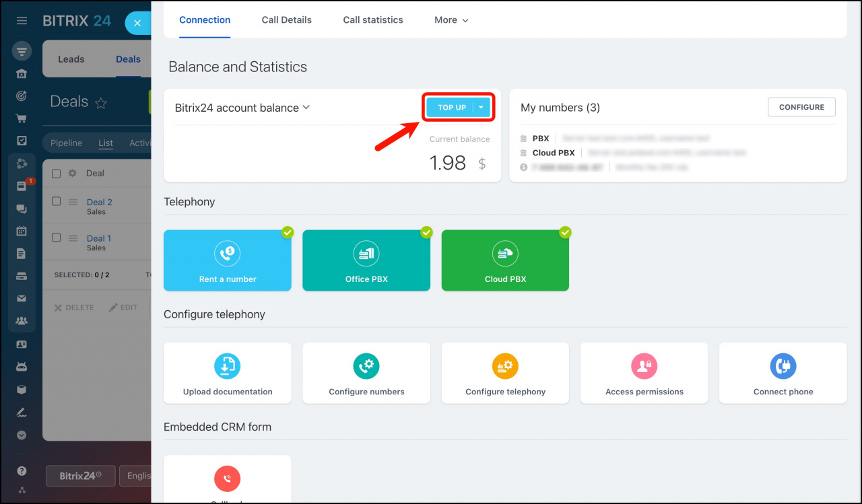Viewport: 862px width, 504px height.
Task: Go to the Leads tab
Action: click(71, 59)
